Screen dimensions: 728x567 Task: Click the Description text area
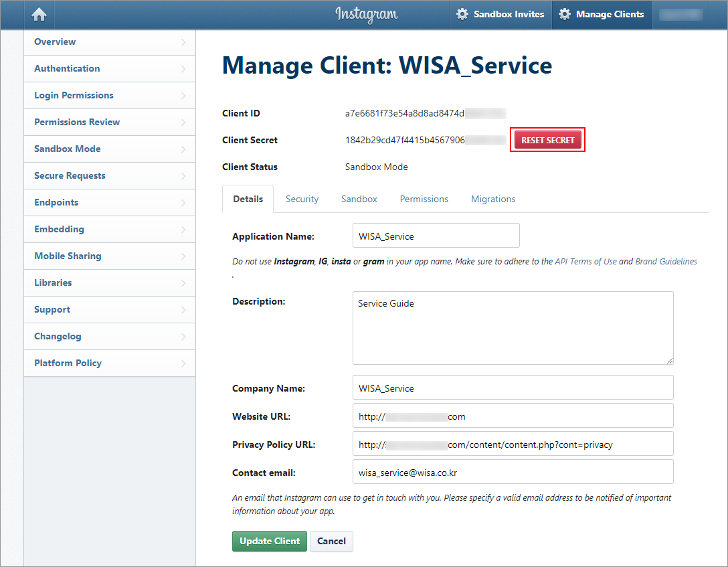point(513,328)
